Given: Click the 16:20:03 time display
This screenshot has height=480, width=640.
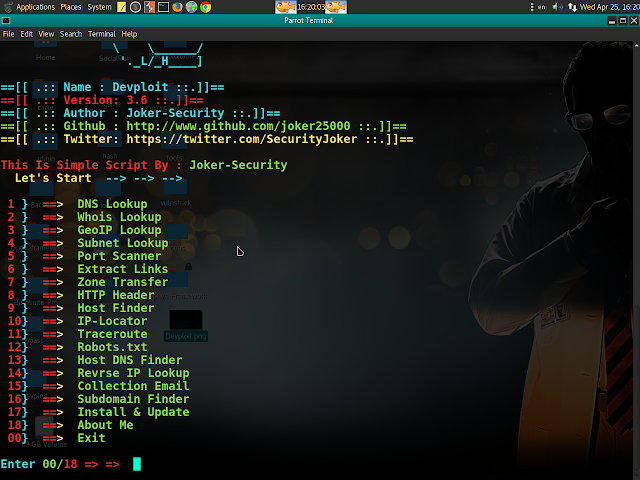Looking at the screenshot, I should [x=311, y=7].
